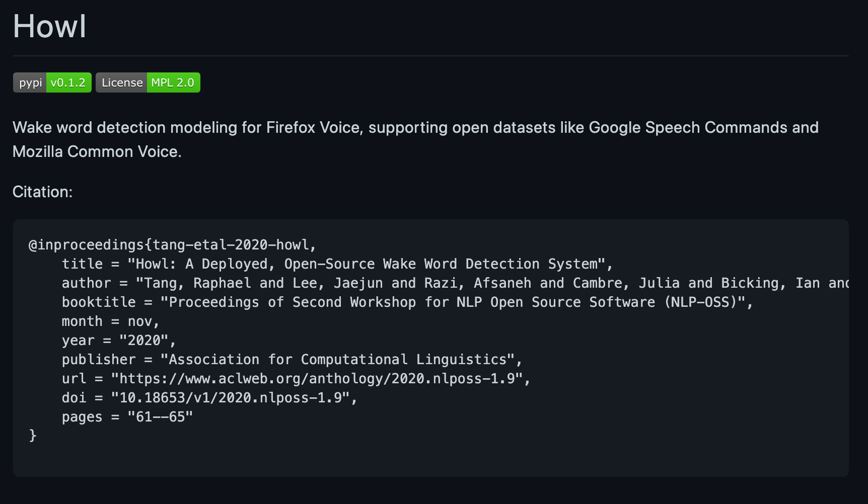Click the green "v0.1.2" version label
868x504 pixels.
68,82
